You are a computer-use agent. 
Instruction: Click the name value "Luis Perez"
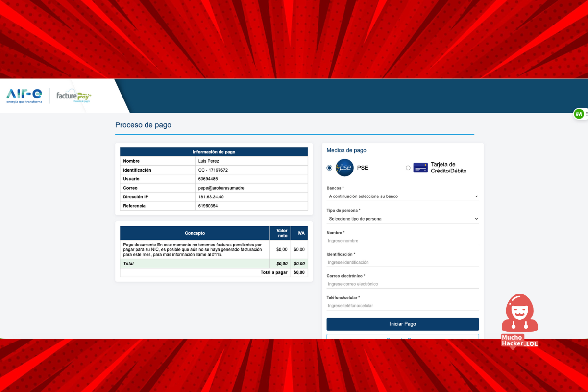tap(209, 161)
